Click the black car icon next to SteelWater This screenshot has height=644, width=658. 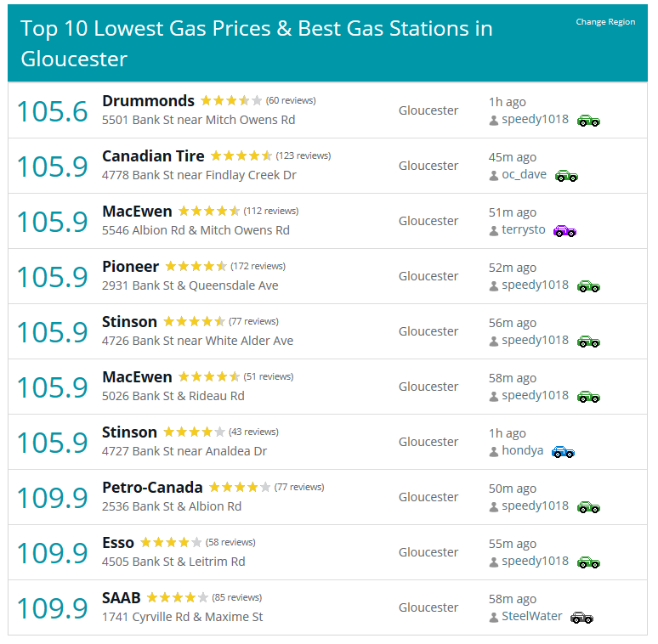[x=581, y=618]
